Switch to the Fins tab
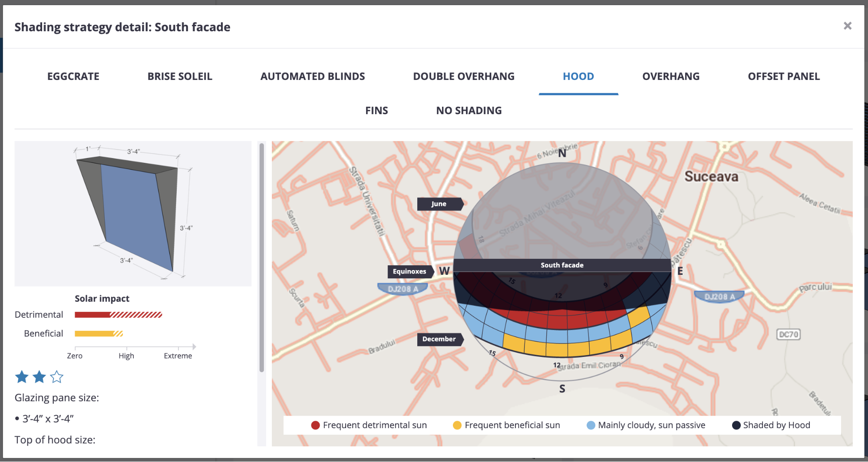 pos(376,111)
